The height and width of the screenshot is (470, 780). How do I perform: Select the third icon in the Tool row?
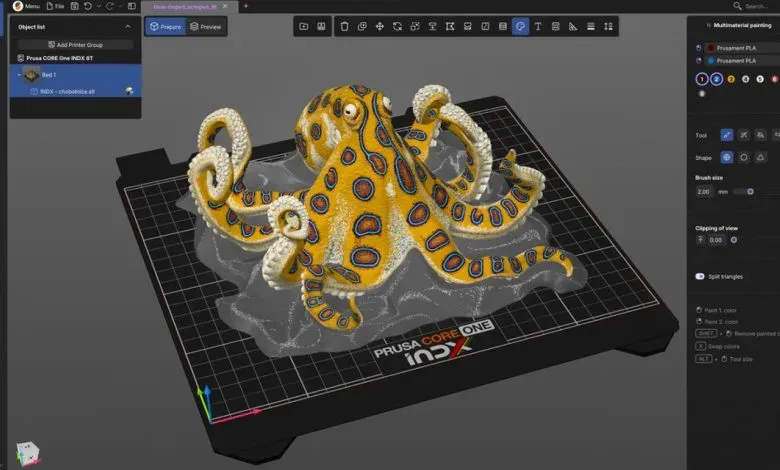coord(761,135)
